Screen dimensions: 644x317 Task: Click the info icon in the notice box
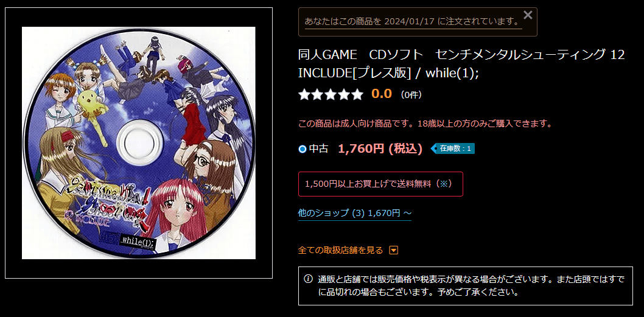pos(308,279)
